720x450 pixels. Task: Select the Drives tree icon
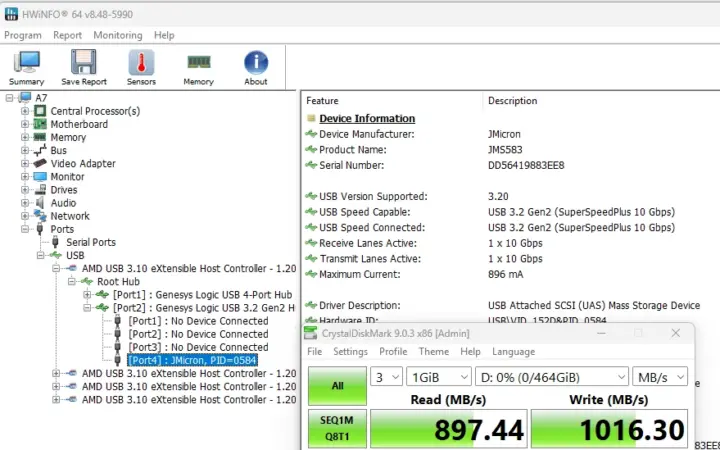(40, 190)
